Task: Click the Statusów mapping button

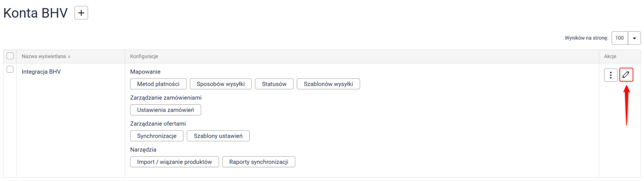Action: tap(274, 84)
